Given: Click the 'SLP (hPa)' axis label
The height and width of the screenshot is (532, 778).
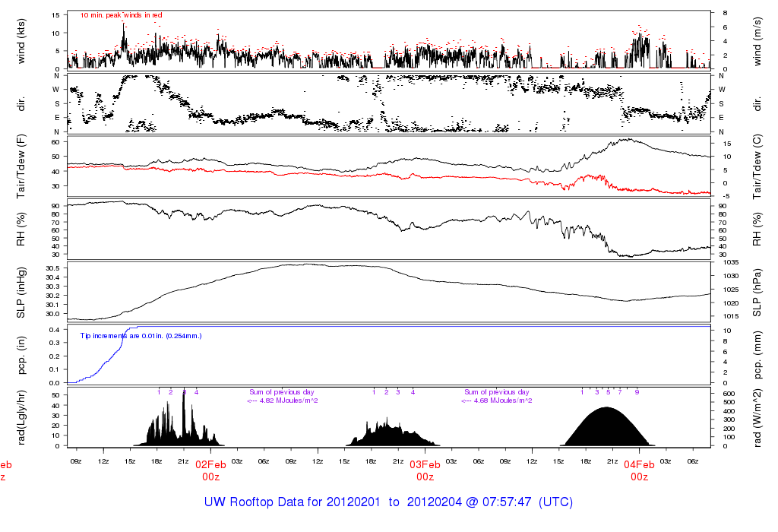Looking at the screenshot, I should [x=757, y=293].
